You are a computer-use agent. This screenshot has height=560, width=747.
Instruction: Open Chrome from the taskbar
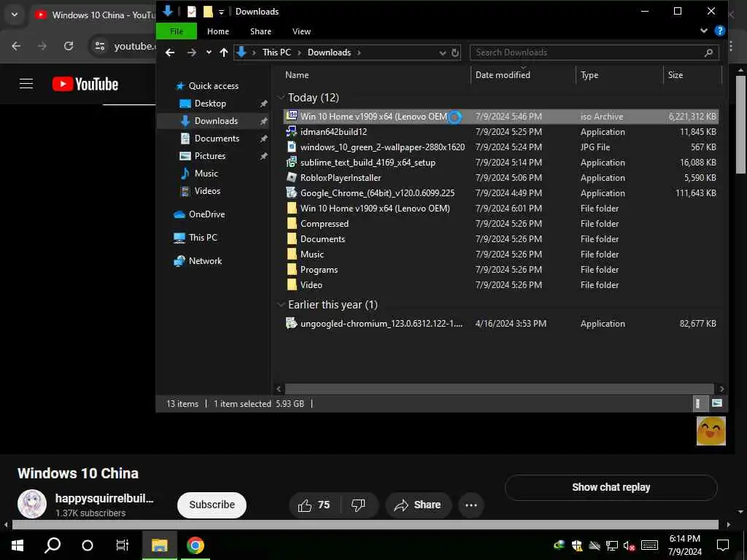pos(196,545)
